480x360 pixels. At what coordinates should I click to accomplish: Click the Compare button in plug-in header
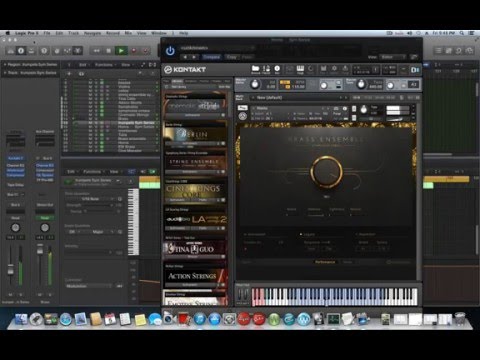(211, 57)
